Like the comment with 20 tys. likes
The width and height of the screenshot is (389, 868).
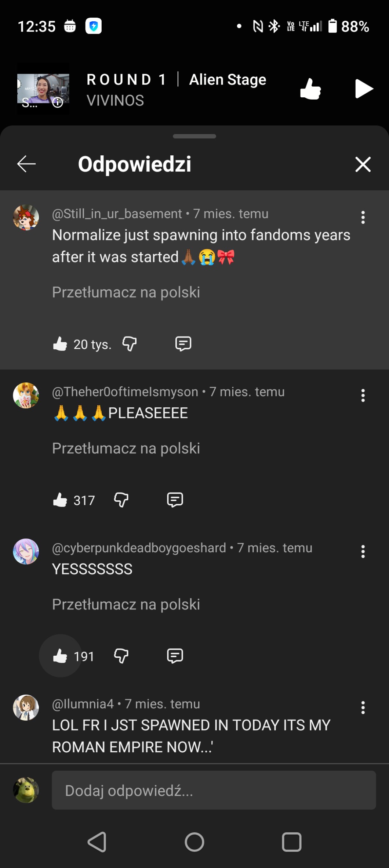(60, 344)
